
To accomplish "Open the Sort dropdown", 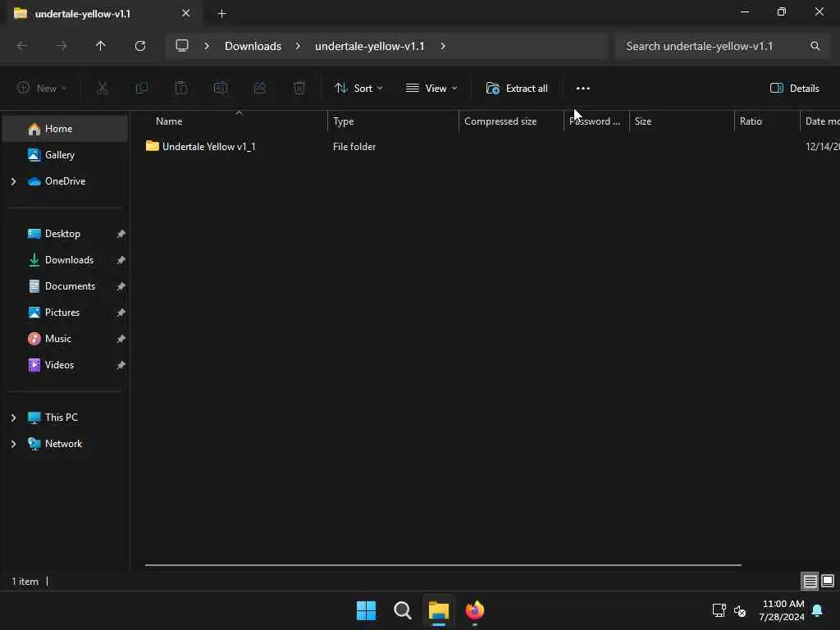I will [x=358, y=89].
